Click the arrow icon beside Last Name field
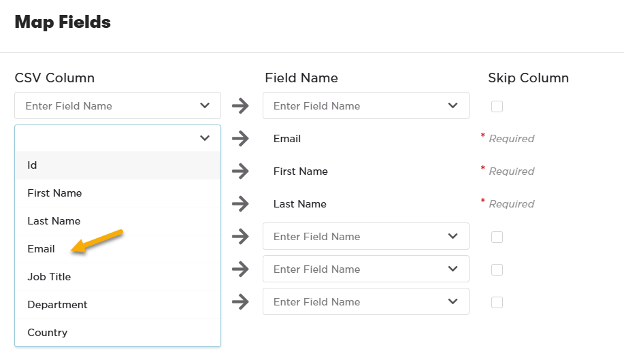 (240, 204)
